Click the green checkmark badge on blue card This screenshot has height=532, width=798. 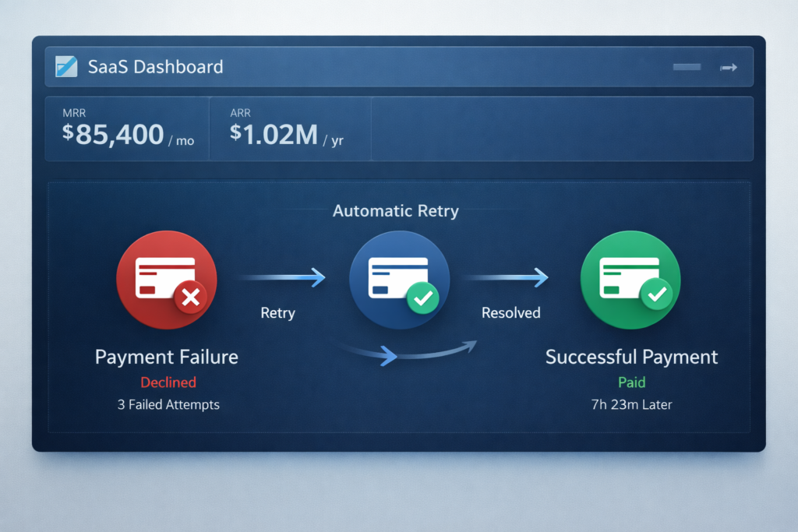[x=423, y=297]
